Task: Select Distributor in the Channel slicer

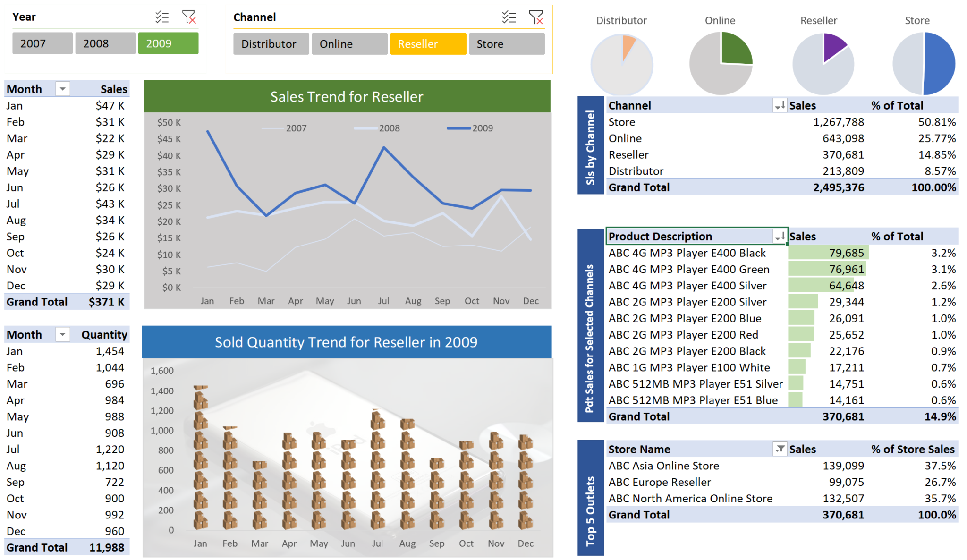Action: pyautogui.click(x=271, y=44)
